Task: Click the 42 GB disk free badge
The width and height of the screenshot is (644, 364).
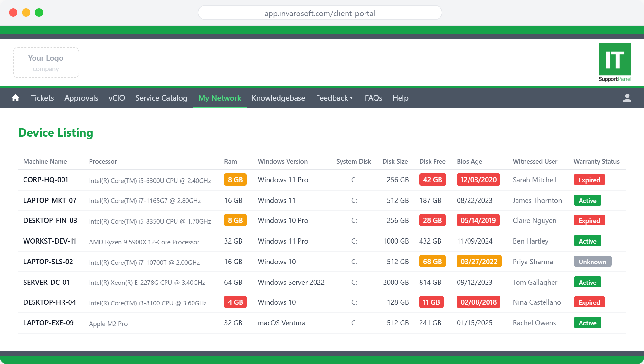Action: point(432,180)
